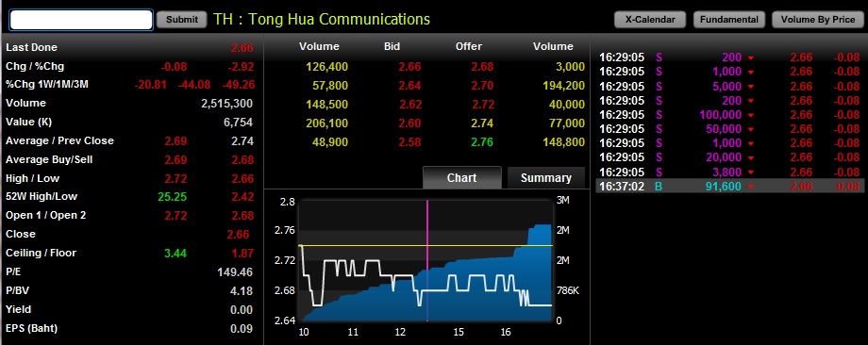868x345 pixels.
Task: Click the down arrow beside 100,000 trade
Action: 751,116
